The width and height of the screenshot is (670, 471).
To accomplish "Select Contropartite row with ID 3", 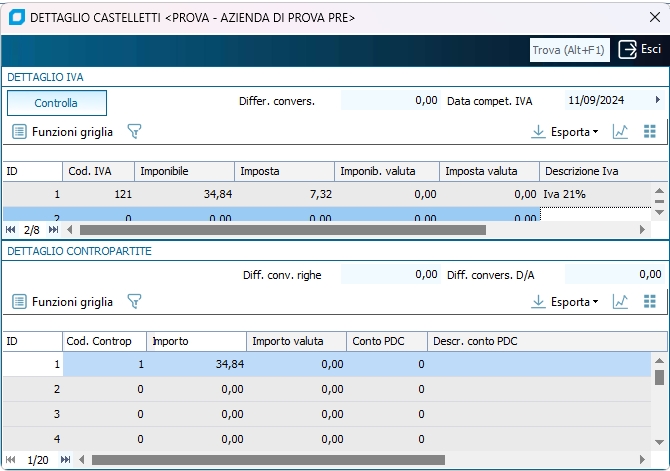I will [327, 414].
